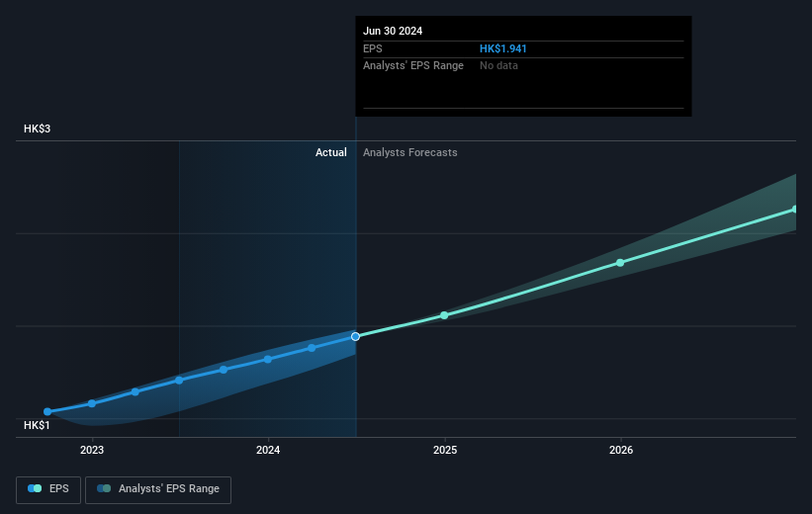Select the 2025 forecast data point
The height and width of the screenshot is (514, 812).
444,315
